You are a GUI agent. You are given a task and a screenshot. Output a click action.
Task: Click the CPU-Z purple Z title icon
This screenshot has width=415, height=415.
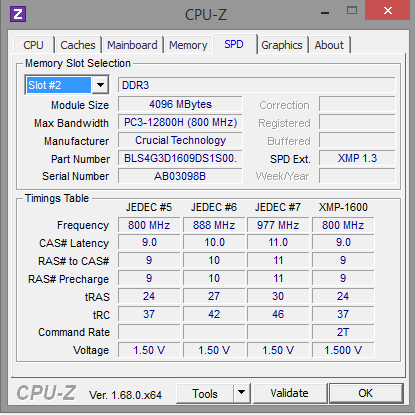(x=18, y=14)
